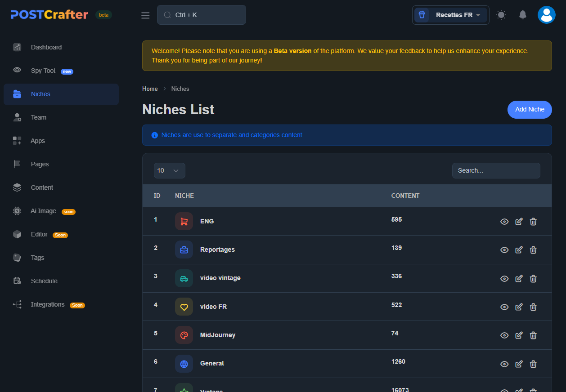
Task: Delete the video vintage niche
Action: (533, 279)
